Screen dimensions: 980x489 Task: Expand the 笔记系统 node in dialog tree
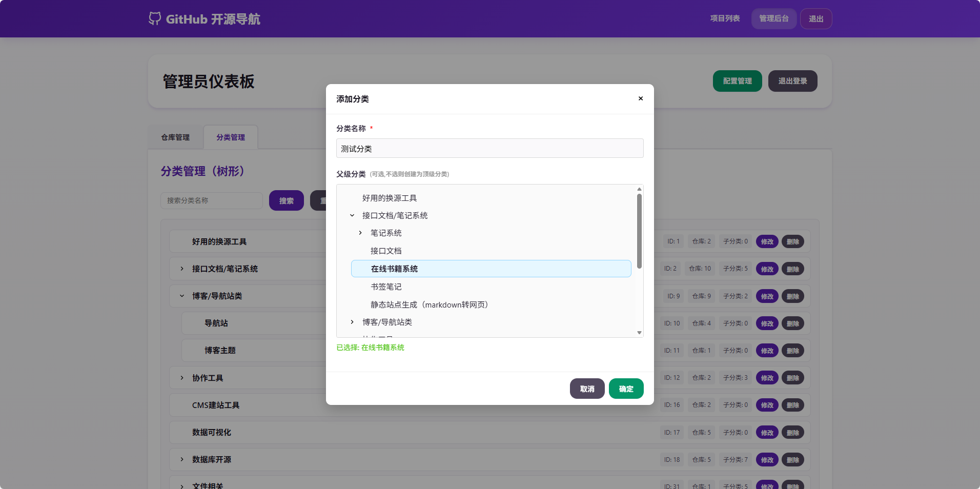360,233
